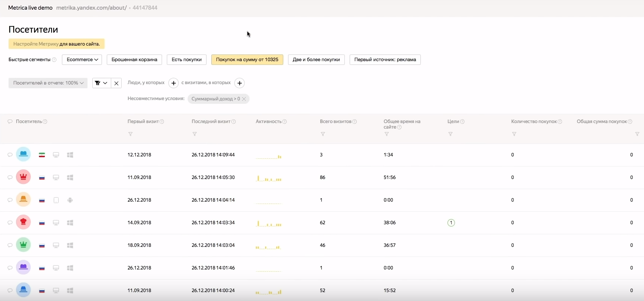Open filter under Количество покупок column
Viewport: 644px width, 301px height.
click(x=514, y=134)
